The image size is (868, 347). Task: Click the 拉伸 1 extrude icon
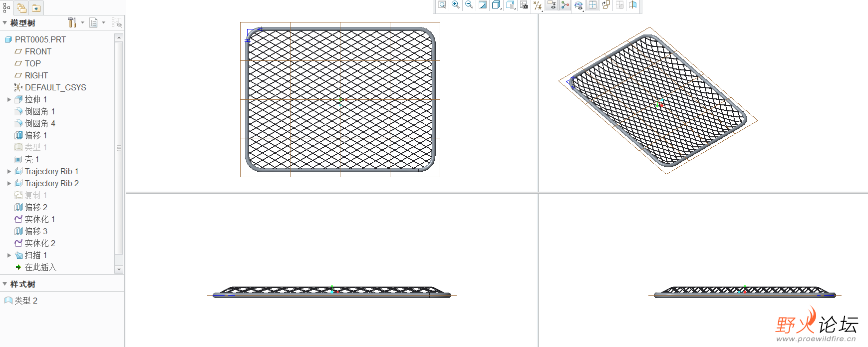[x=18, y=99]
